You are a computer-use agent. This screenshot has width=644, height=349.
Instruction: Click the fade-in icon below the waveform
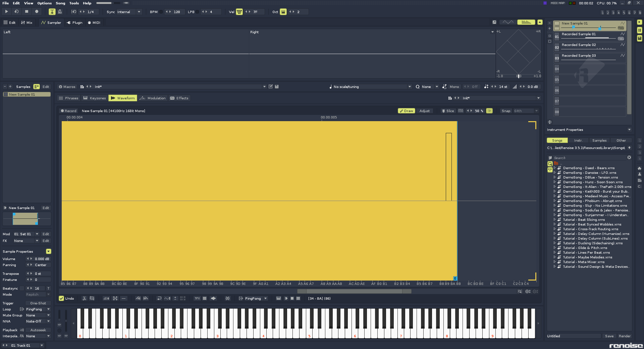[138, 298]
